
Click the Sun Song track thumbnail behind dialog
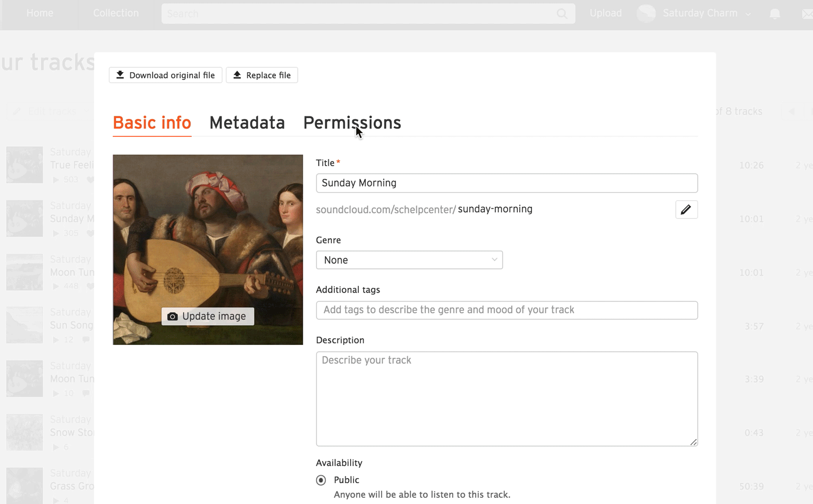[24, 325]
